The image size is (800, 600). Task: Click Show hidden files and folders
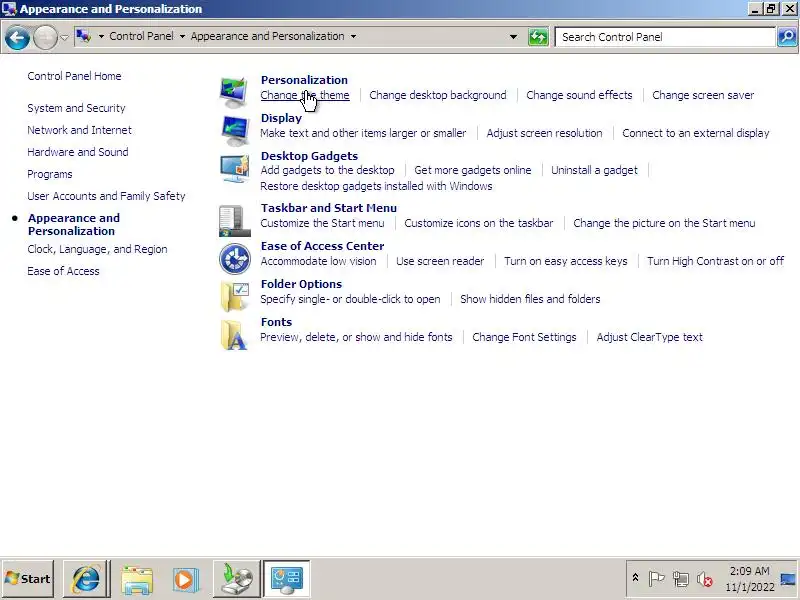click(x=530, y=299)
